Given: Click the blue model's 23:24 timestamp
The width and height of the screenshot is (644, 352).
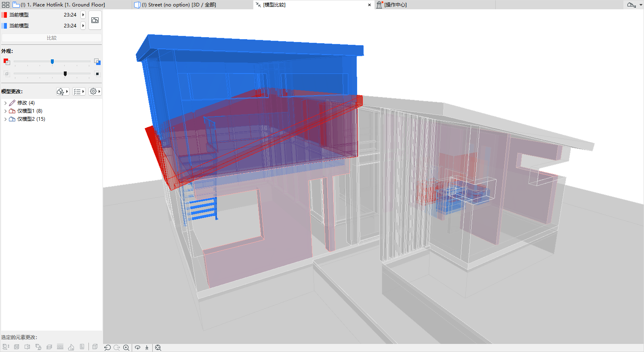Looking at the screenshot, I should click(70, 26).
